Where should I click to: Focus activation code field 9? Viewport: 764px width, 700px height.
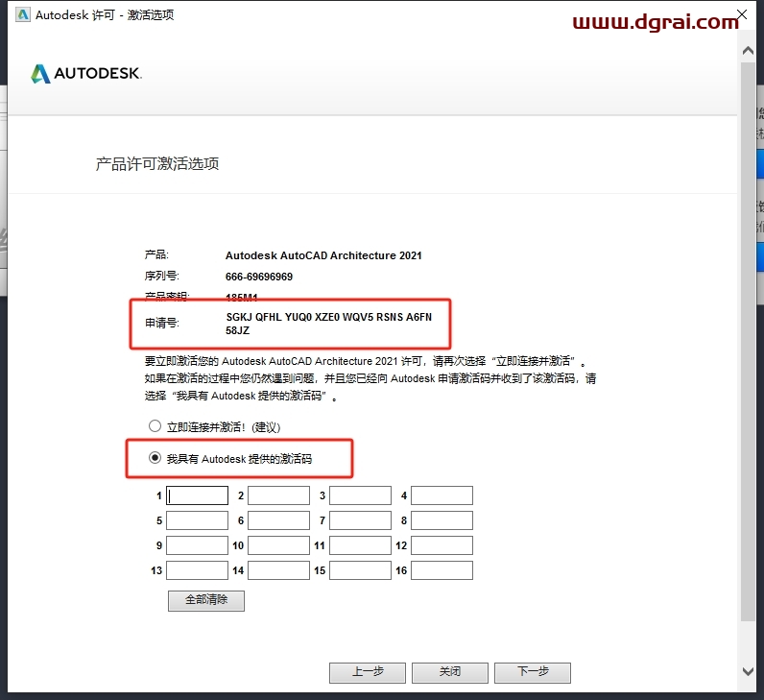tap(198, 545)
